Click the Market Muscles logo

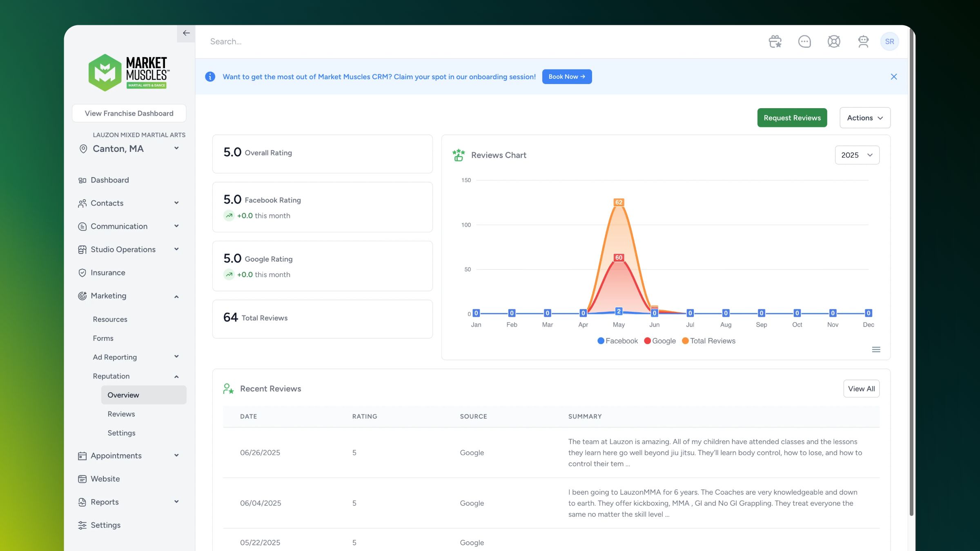pos(129,73)
